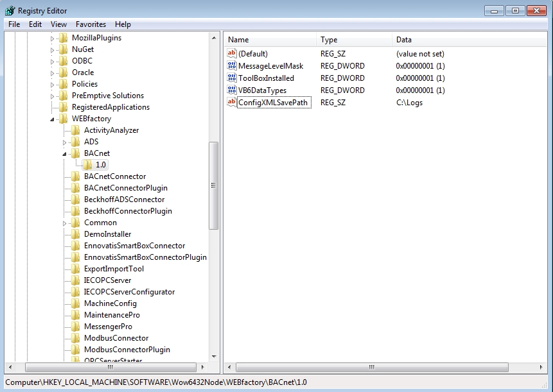
Task: Click the DWORD icon beside VB6DataTypes
Action: pos(232,90)
